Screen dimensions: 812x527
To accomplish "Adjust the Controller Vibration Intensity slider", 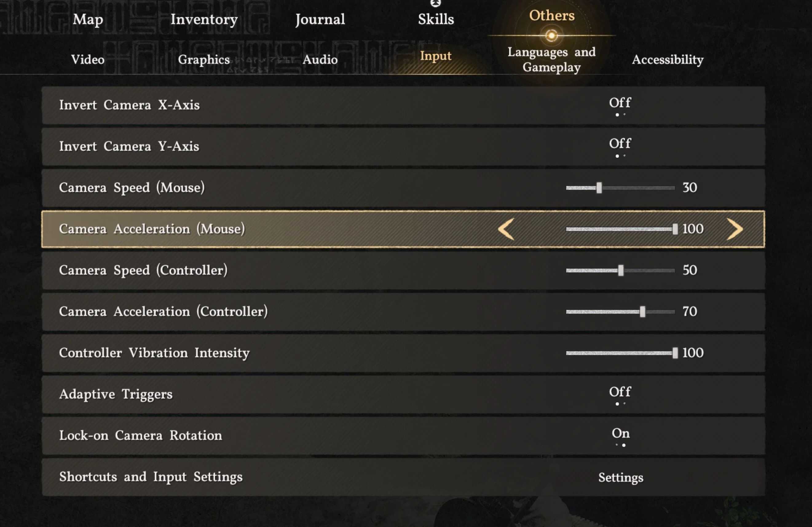I will [x=676, y=353].
